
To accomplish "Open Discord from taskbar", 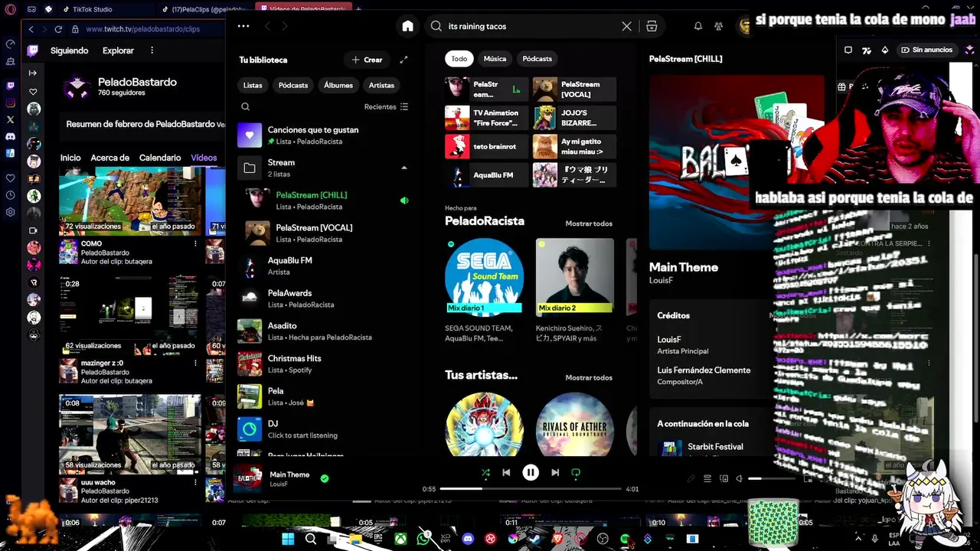I will [x=468, y=539].
